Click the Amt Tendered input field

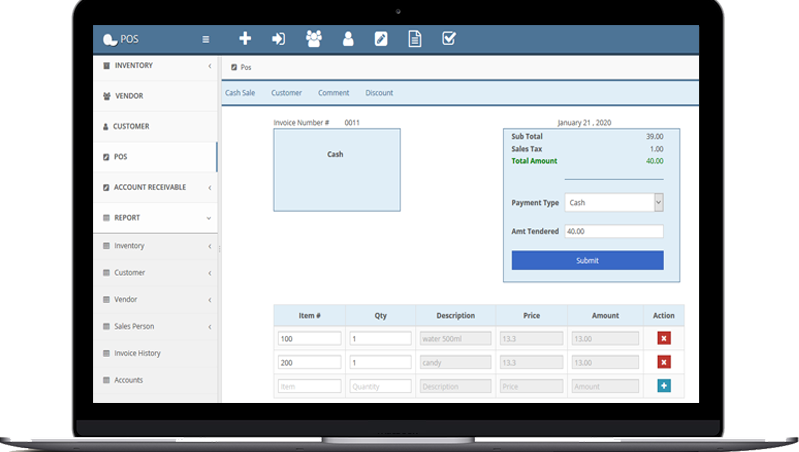tap(614, 231)
